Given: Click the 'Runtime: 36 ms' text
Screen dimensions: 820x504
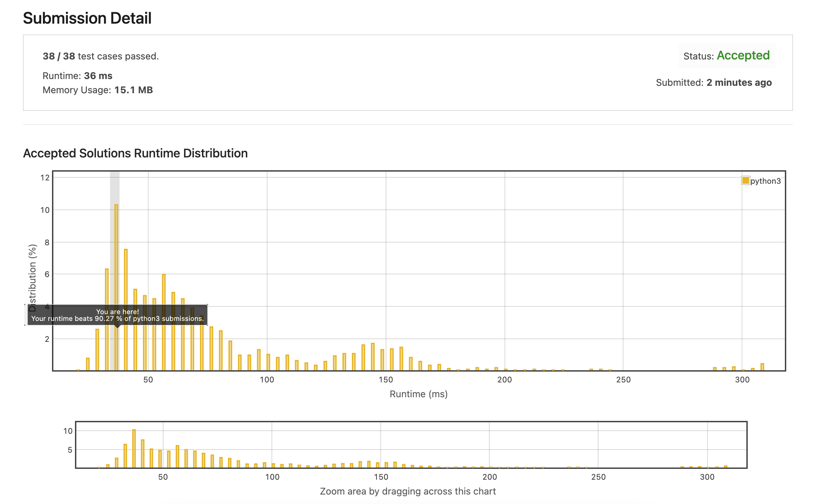Looking at the screenshot, I should [x=77, y=76].
